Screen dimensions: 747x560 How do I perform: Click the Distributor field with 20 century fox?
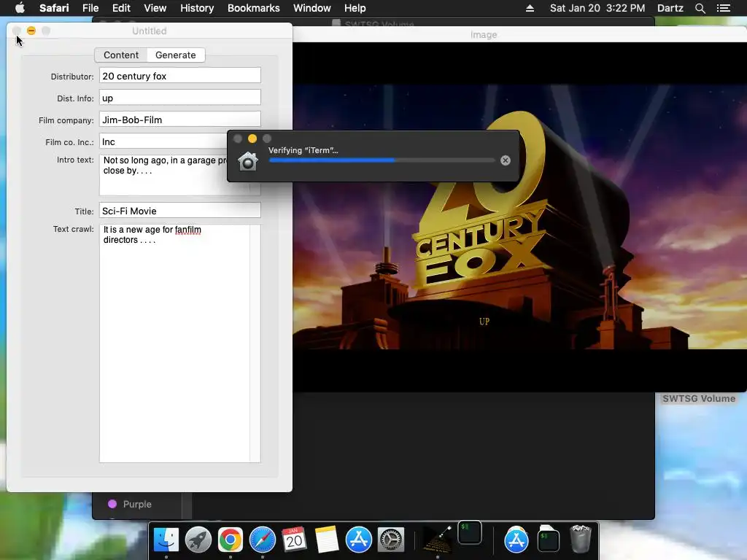[x=179, y=76]
